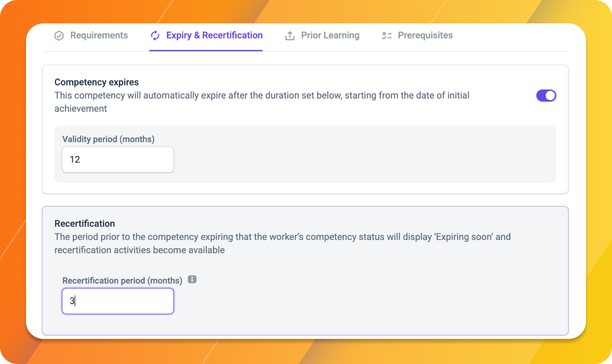This screenshot has height=364, width=612.
Task: Focus the Recertification period months field
Action: tap(118, 301)
